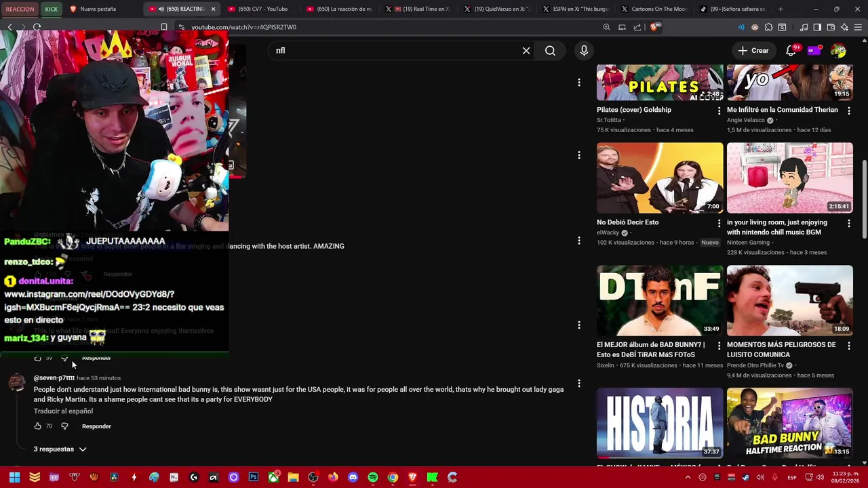The width and height of the screenshot is (868, 488).
Task: Toggle microphone mute in system tray
Action: 774,477
